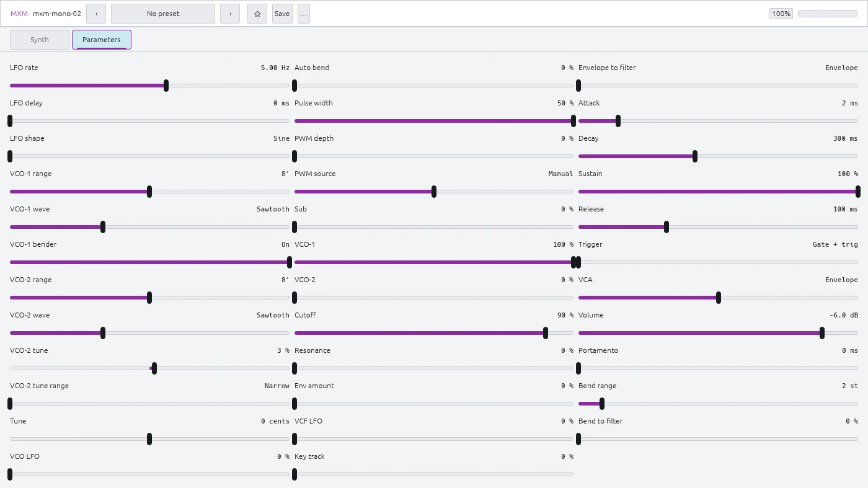Open the more options ellipsis button
Image resolution: width=868 pixels, height=488 pixels.
[x=303, y=14]
